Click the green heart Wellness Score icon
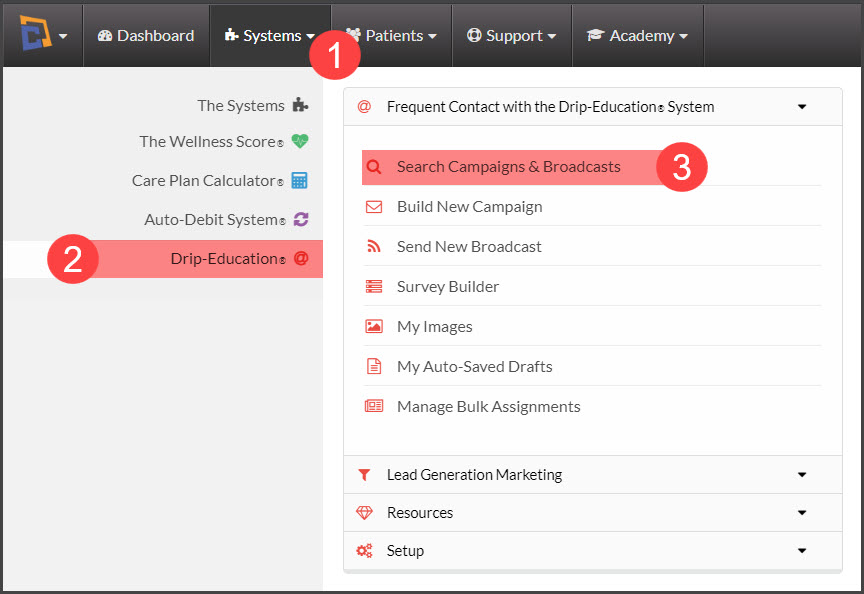This screenshot has height=594, width=864. (x=300, y=142)
